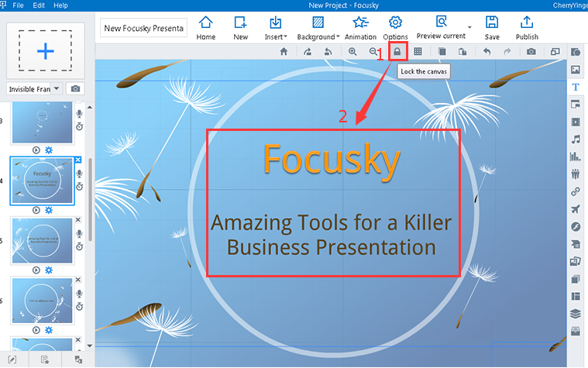Insert a hyperlink from the sidebar
Viewport: 588px width, 368px height.
click(x=576, y=191)
